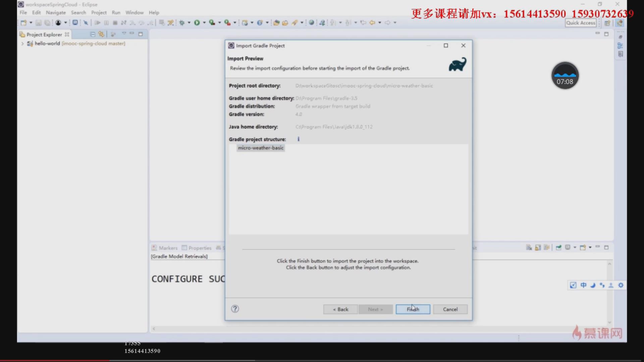The height and width of the screenshot is (362, 644).
Task: Click the Remove Launch icon in console toolbar
Action: click(x=529, y=248)
